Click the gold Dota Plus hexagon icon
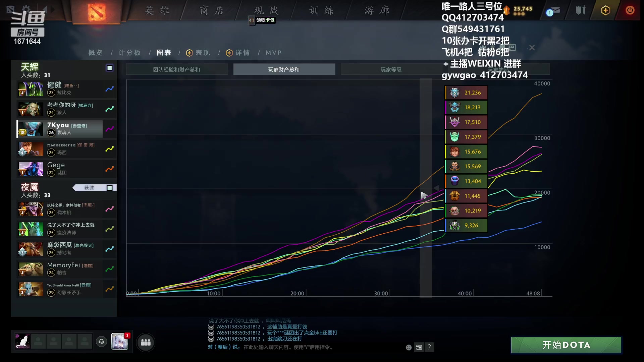 605,10
